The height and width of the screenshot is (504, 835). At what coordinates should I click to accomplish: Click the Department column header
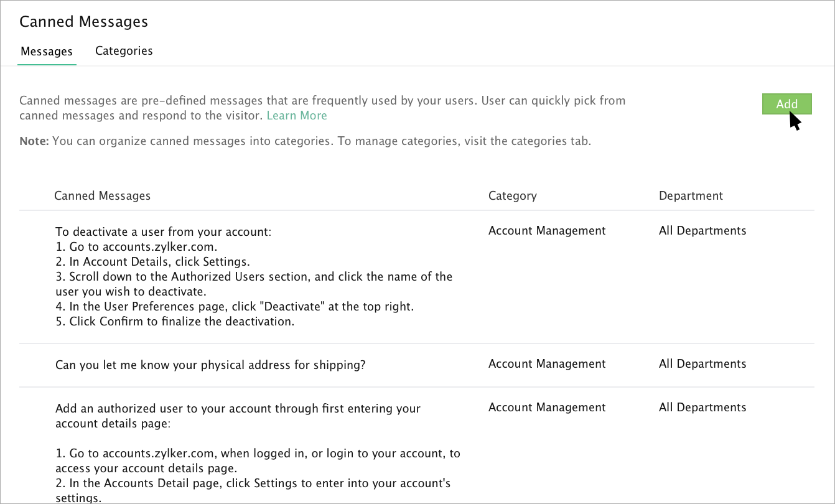691,196
